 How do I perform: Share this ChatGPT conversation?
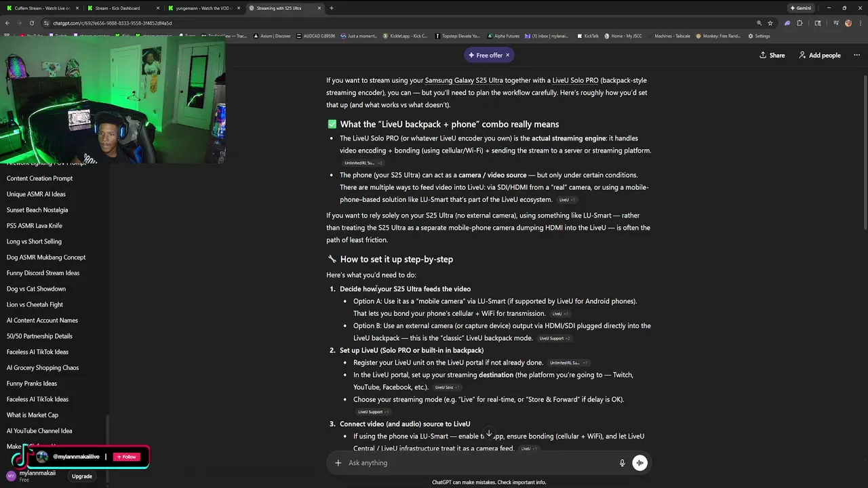pyautogui.click(x=772, y=55)
